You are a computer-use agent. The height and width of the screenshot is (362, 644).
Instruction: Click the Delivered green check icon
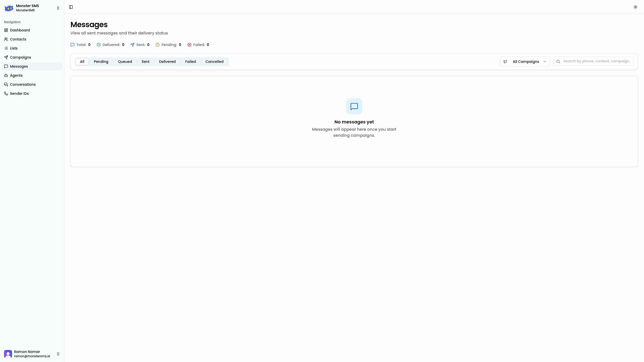99,45
